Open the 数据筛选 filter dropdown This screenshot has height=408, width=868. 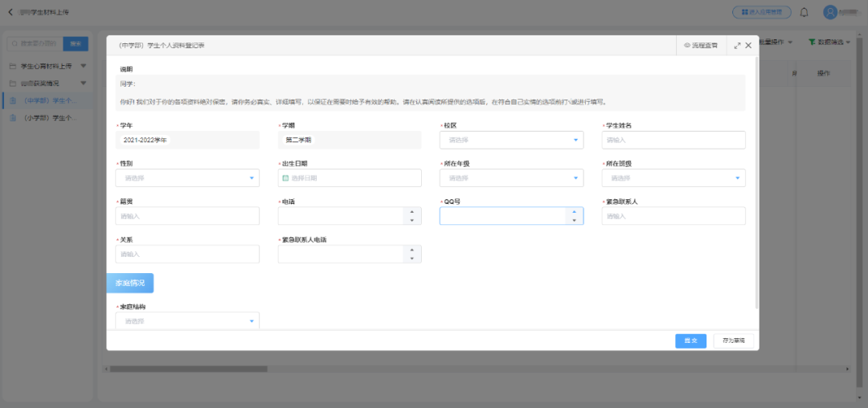coord(829,42)
